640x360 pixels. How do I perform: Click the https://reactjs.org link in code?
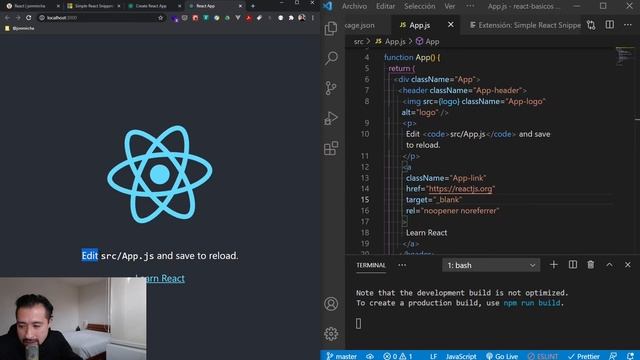[460, 189]
